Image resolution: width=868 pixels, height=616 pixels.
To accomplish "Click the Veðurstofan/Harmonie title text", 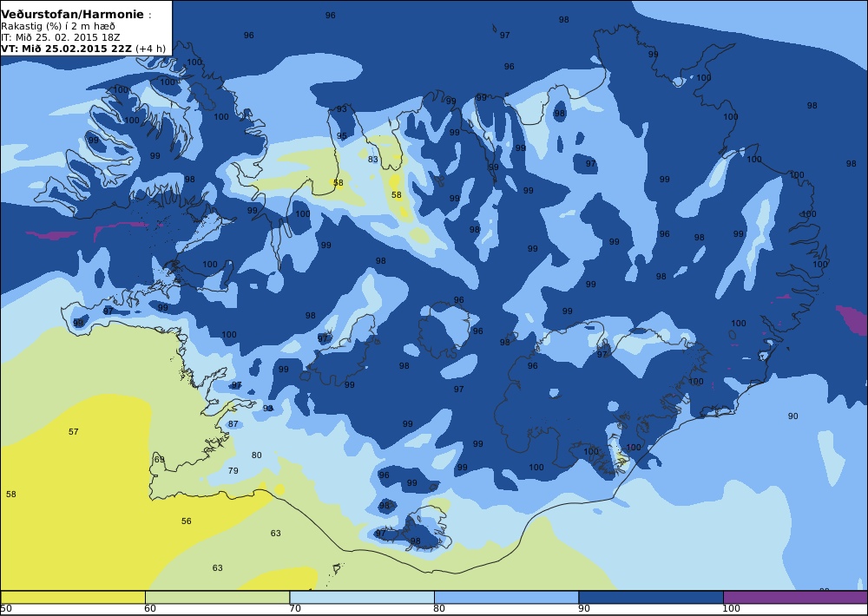I will 73,15.
